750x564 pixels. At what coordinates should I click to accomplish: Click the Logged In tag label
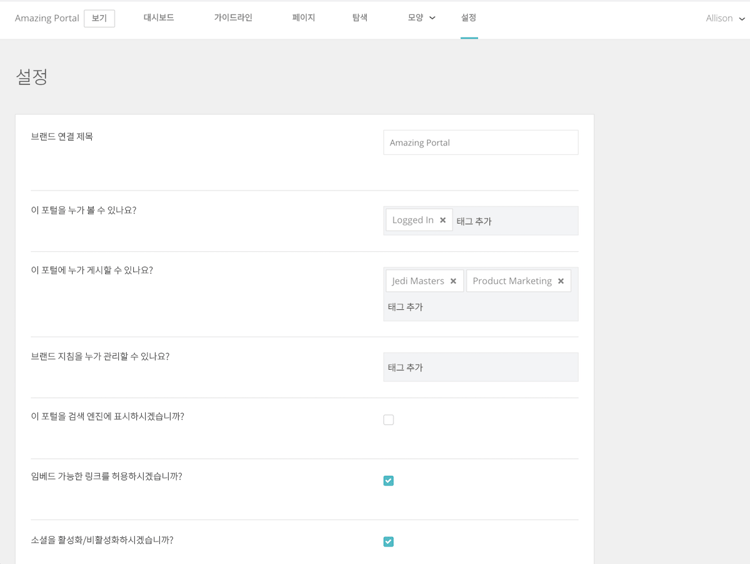point(413,220)
